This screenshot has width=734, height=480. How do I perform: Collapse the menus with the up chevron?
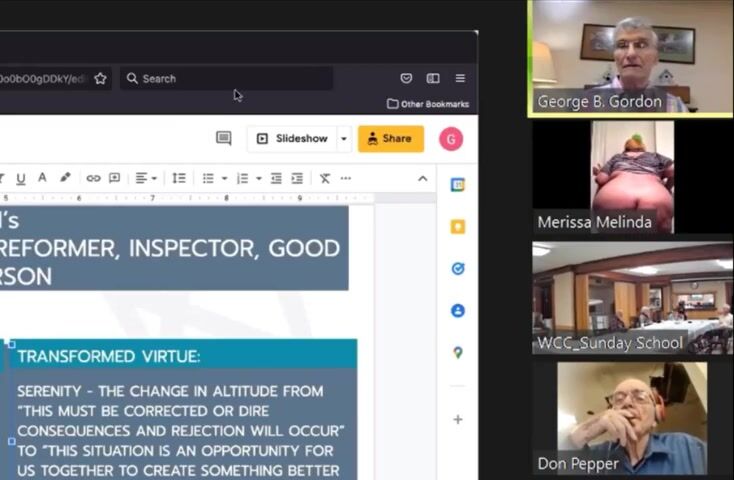click(x=422, y=179)
